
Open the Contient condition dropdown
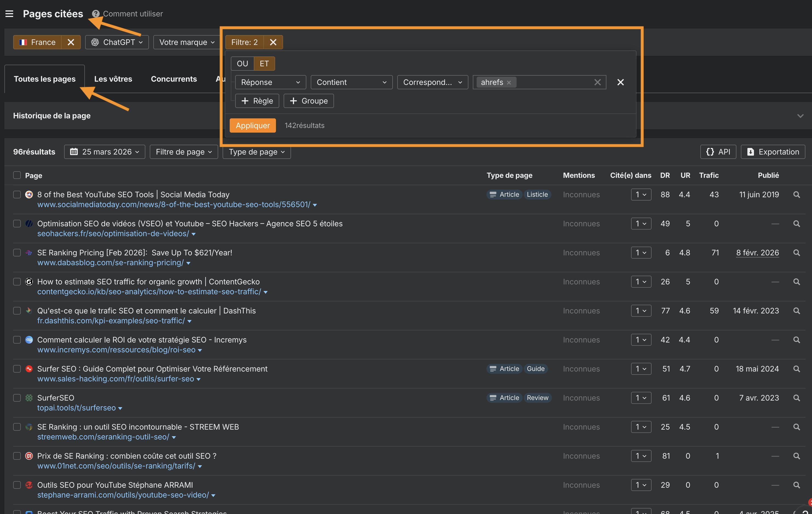351,82
